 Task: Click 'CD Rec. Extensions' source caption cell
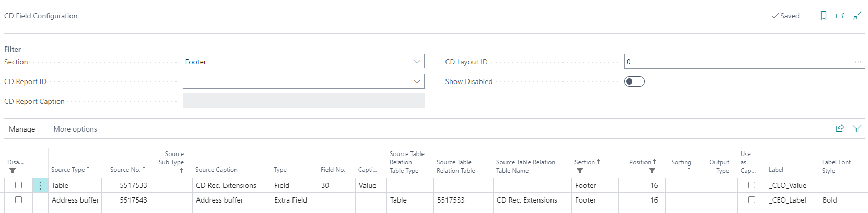[231, 185]
